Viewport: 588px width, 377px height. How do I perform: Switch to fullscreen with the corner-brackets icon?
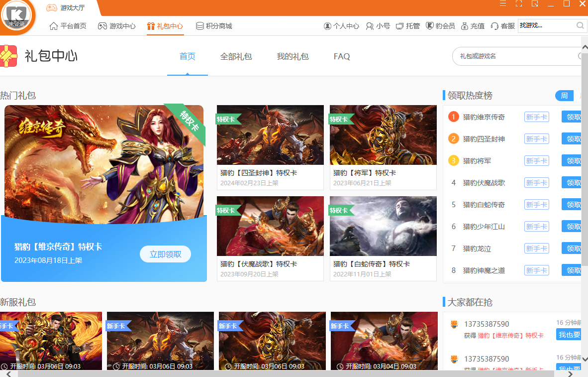tap(519, 4)
